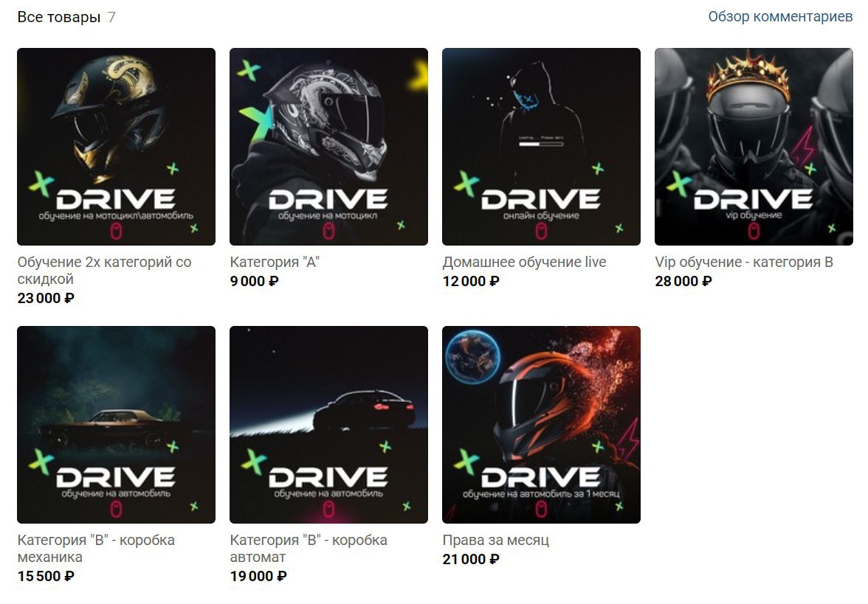Open the gold helmet two-category course thumbnail
Screen dimensions: 868x604
(117, 147)
